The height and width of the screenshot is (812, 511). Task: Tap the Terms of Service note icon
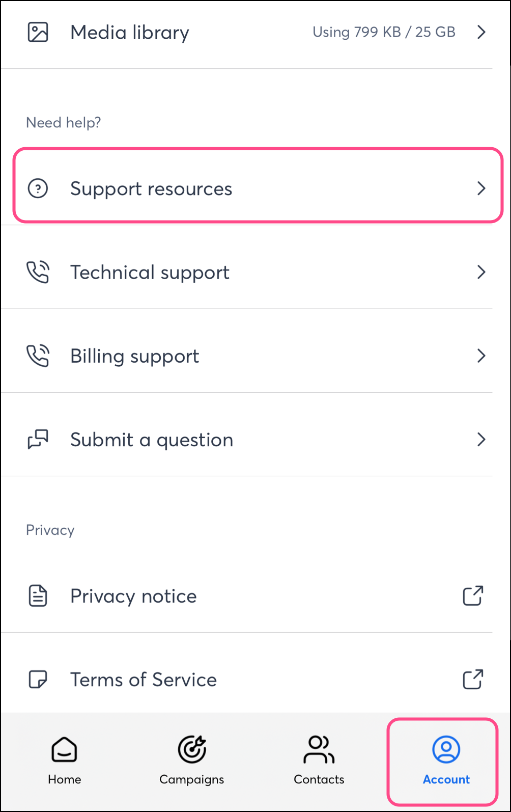[38, 680]
